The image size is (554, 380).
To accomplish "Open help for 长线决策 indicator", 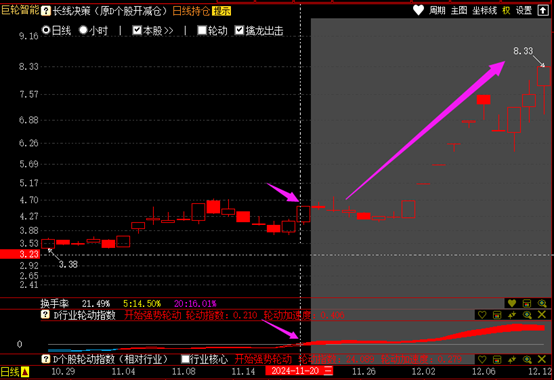I will 46,11.
